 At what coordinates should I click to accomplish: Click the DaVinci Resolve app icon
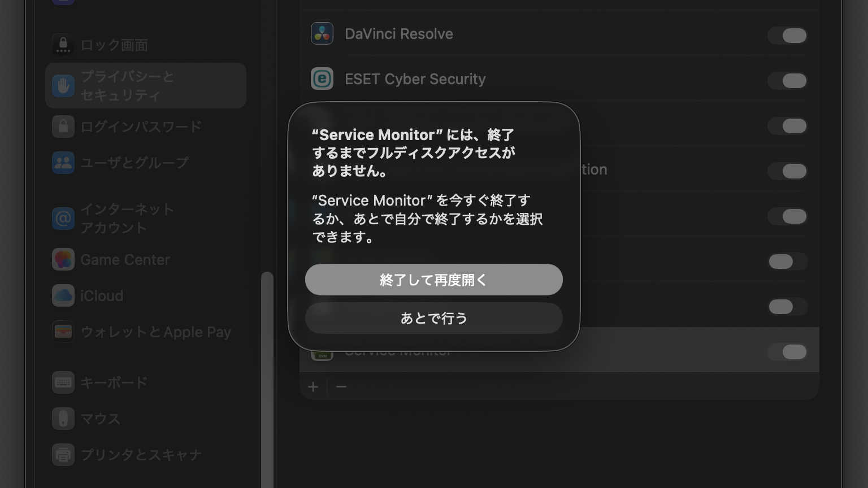click(322, 34)
